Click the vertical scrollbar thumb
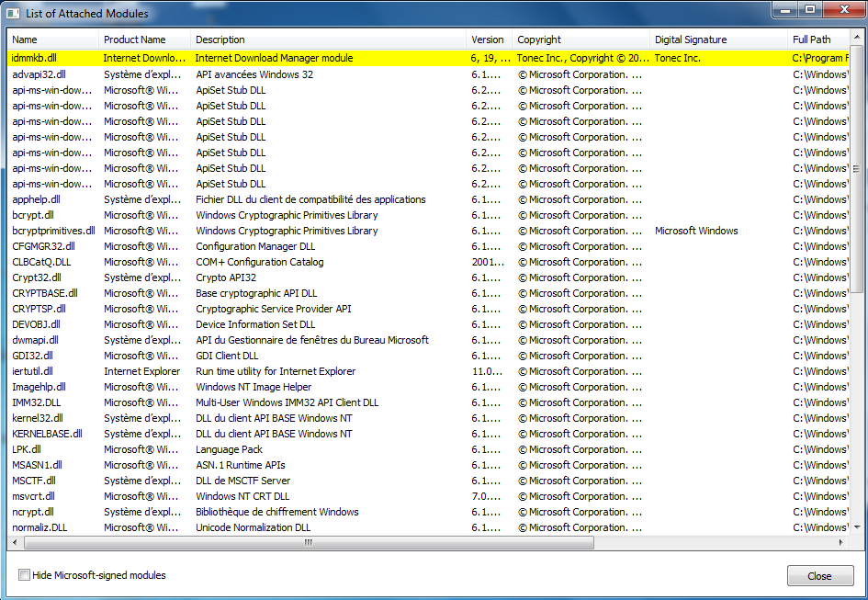 (x=856, y=169)
